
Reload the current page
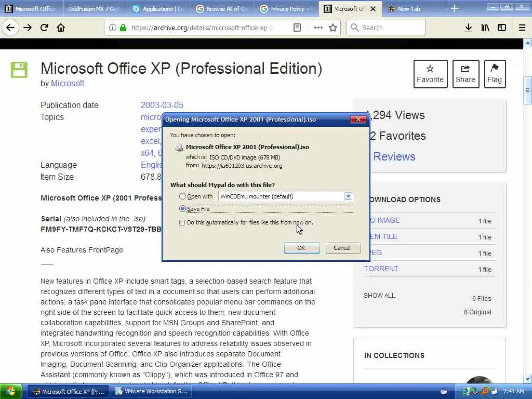click(45, 28)
